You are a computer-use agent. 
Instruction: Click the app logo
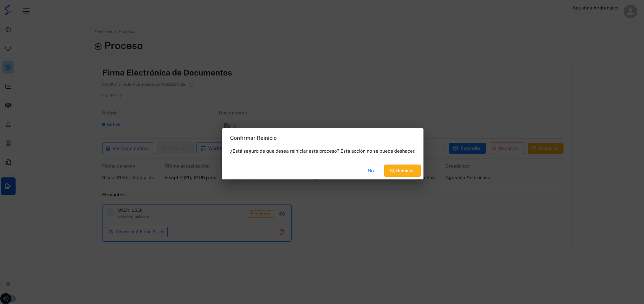click(x=8, y=10)
